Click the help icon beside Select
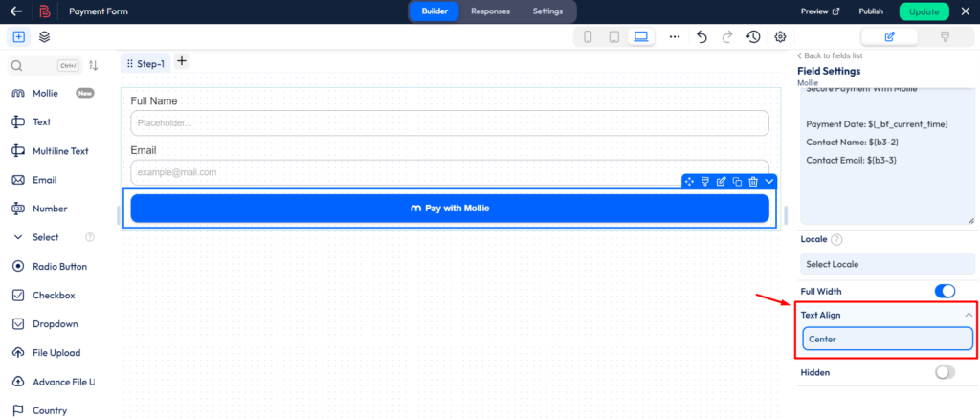 89,237
